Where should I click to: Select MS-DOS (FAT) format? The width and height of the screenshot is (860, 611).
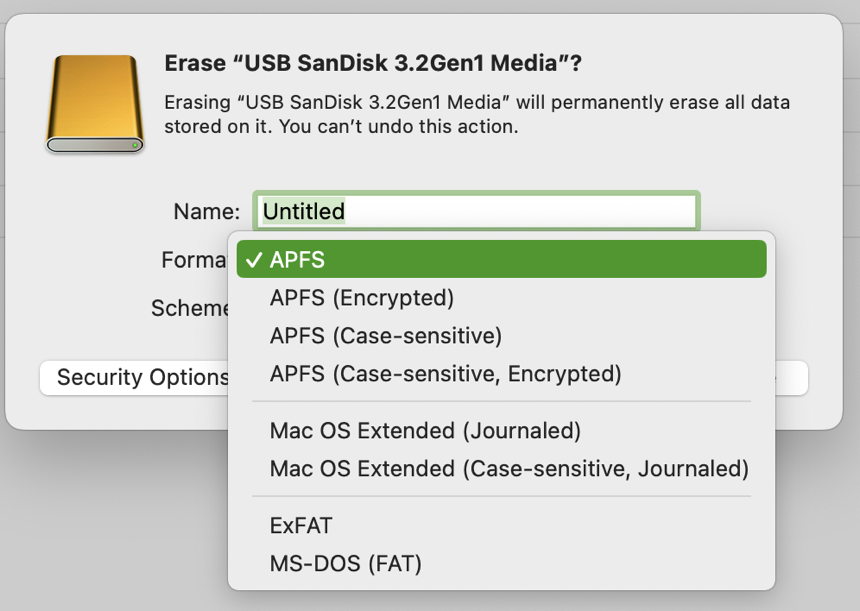click(x=346, y=563)
